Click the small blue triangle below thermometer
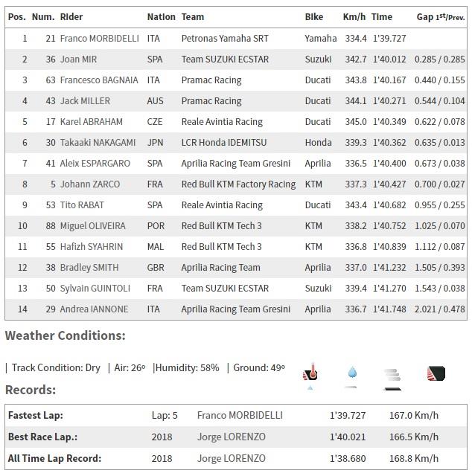 310,387
